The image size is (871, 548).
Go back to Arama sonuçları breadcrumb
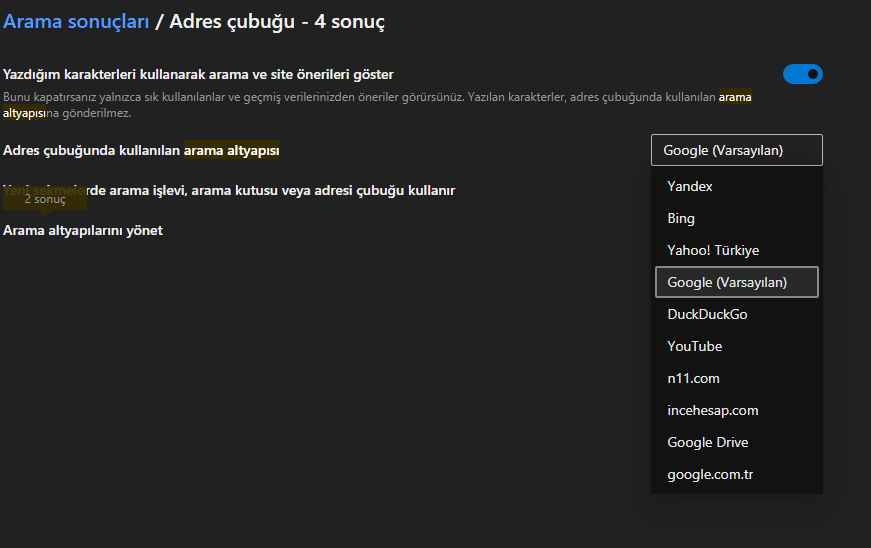pos(76,21)
